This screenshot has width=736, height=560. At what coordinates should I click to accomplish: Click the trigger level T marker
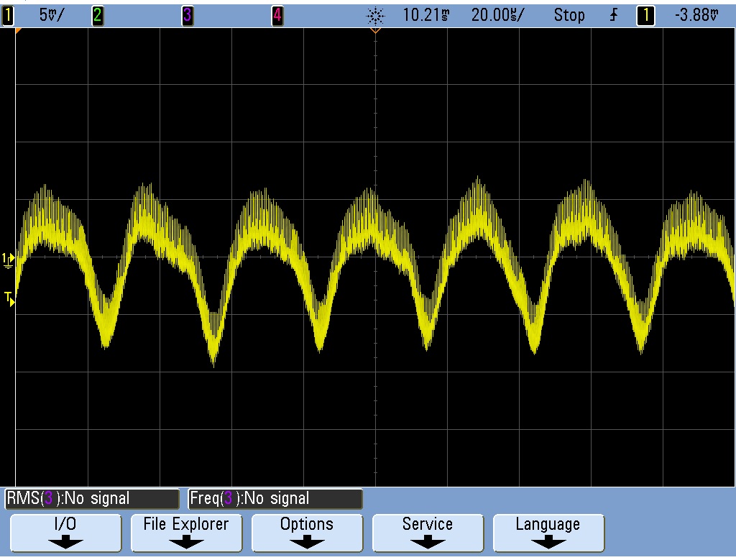tap(9, 298)
